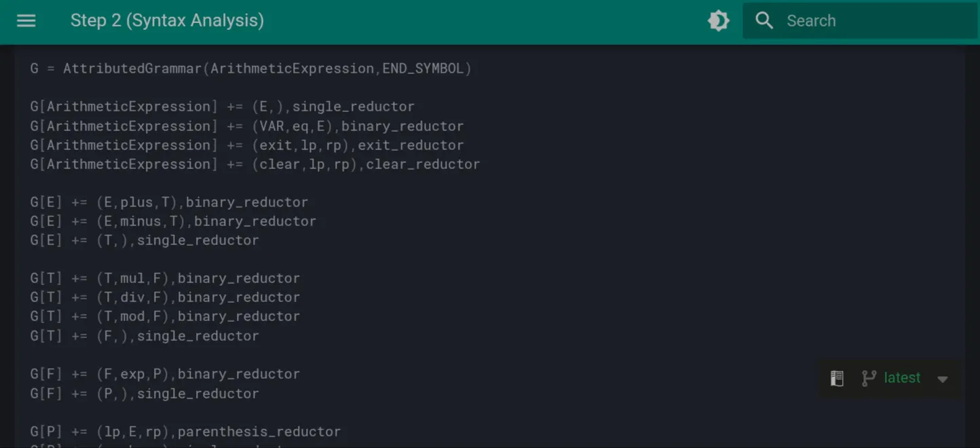Click the word clear_reductor in code
The height and width of the screenshot is (448, 980).
tap(423, 164)
